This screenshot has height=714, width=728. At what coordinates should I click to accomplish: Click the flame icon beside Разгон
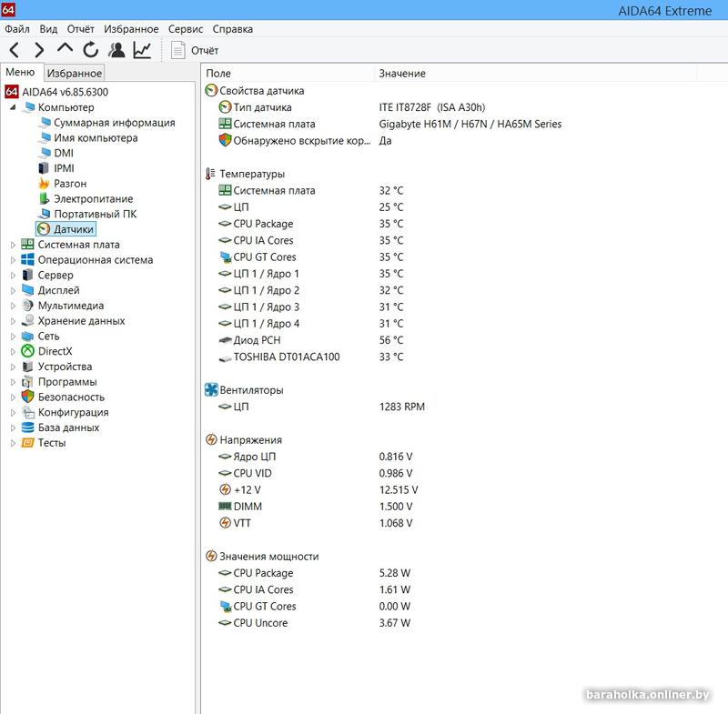pyautogui.click(x=44, y=184)
